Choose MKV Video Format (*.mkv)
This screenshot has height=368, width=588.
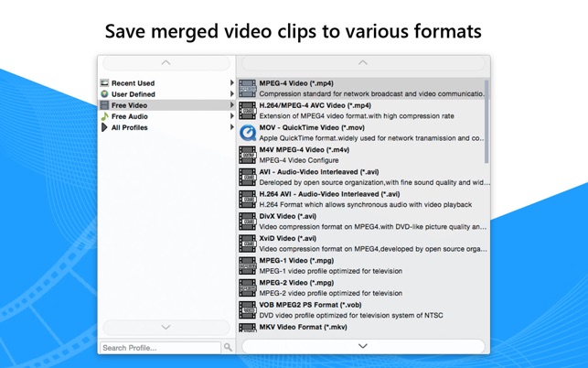[x=363, y=328]
